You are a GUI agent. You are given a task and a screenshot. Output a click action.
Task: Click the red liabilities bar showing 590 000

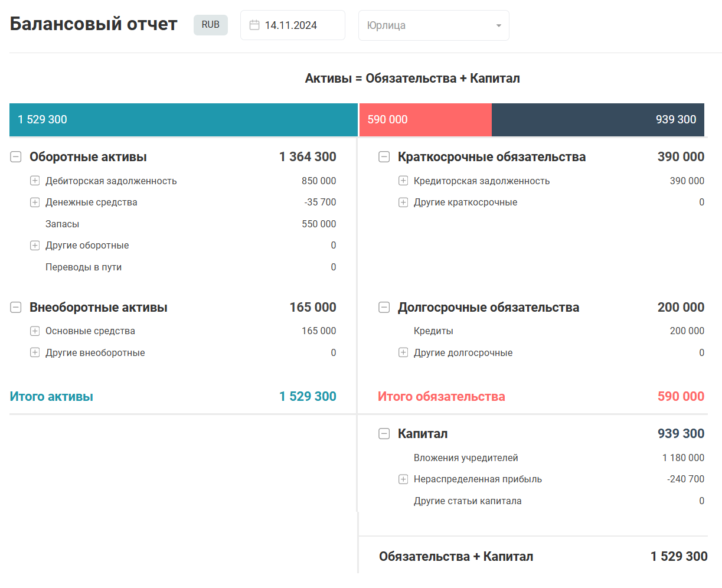[425, 119]
